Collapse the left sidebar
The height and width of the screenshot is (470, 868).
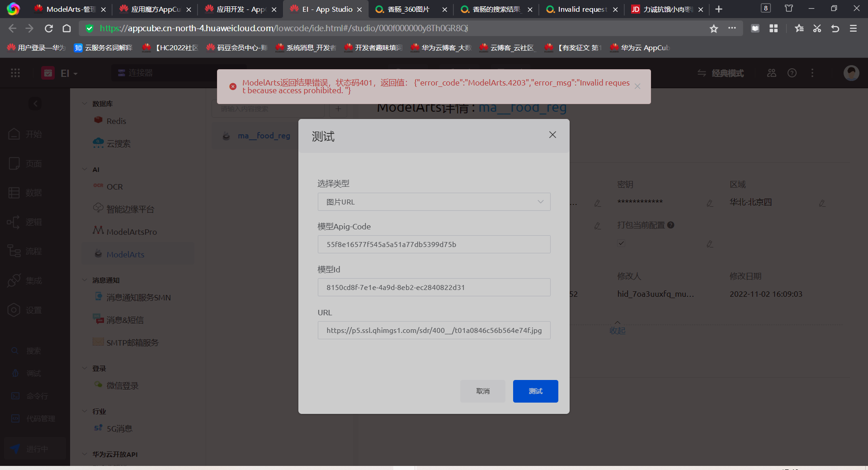(x=35, y=104)
